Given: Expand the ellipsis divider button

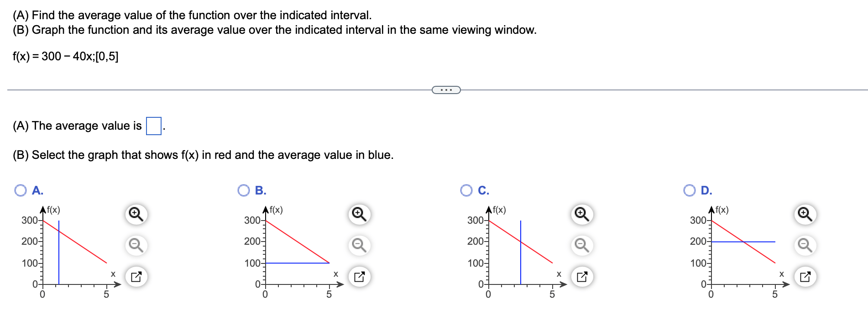Looking at the screenshot, I should click(x=446, y=90).
